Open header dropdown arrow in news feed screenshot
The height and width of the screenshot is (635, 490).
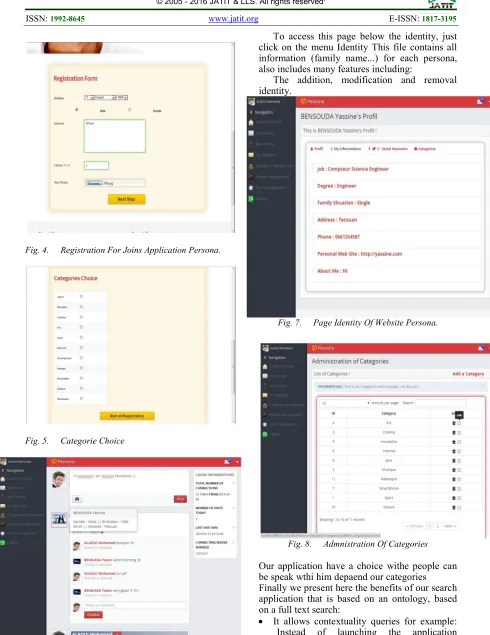237,462
